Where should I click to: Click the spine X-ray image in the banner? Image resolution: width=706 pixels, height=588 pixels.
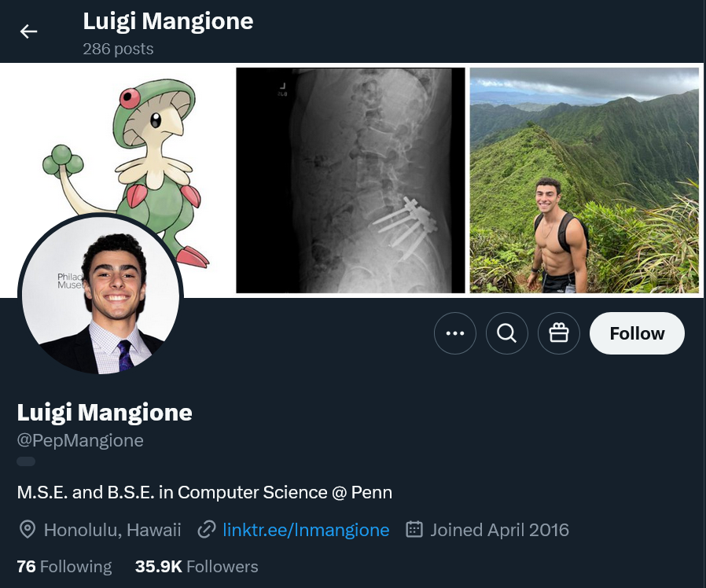coord(351,180)
